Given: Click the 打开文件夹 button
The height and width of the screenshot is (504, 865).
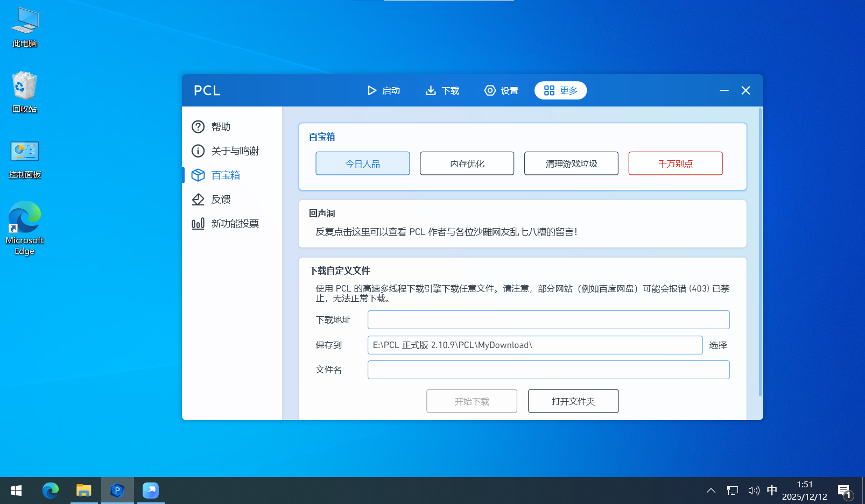Looking at the screenshot, I should point(573,401).
